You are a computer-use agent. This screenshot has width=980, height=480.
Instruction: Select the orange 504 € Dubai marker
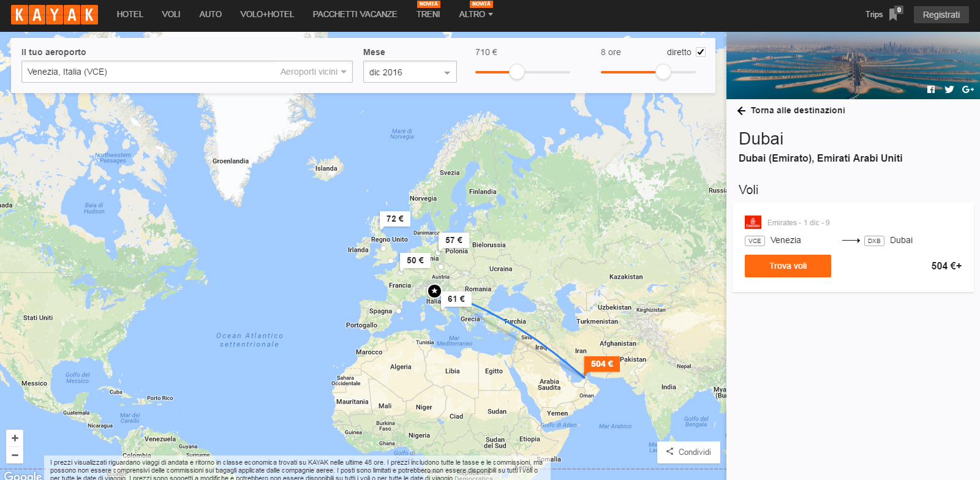[x=602, y=364]
